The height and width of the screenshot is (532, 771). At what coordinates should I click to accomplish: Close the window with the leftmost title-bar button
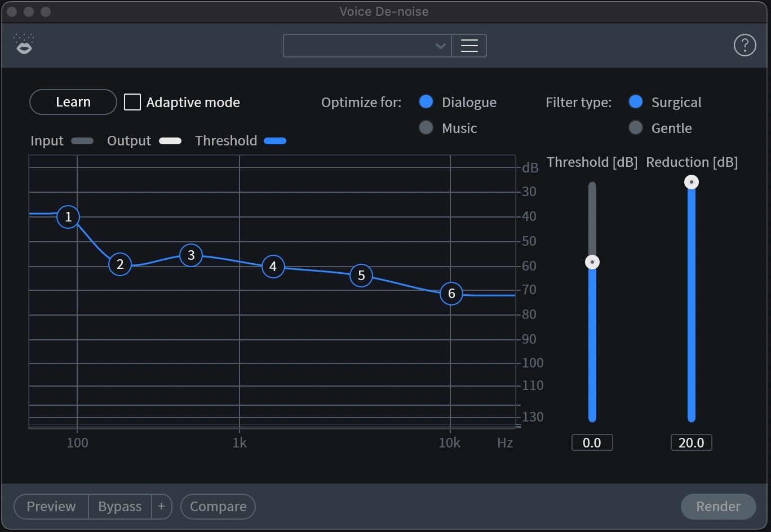12,12
